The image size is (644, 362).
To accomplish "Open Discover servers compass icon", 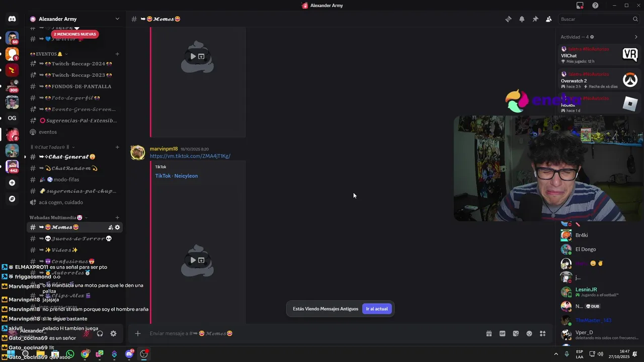I will 12,199.
